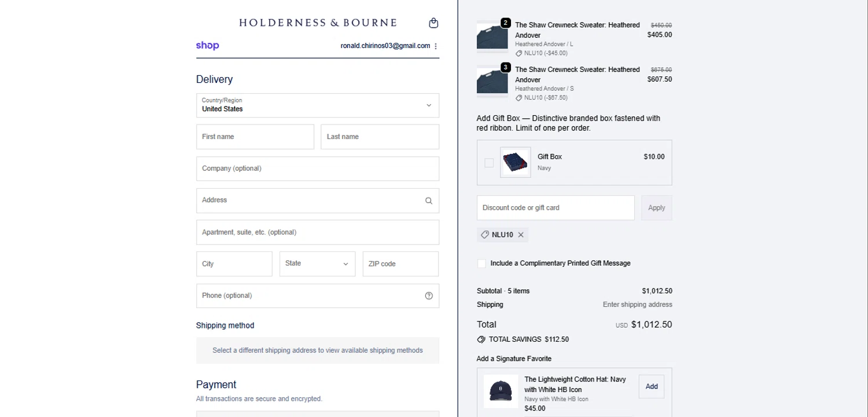Click the quantity 2 badge on sweater
Image resolution: width=868 pixels, height=417 pixels.
[x=506, y=23]
